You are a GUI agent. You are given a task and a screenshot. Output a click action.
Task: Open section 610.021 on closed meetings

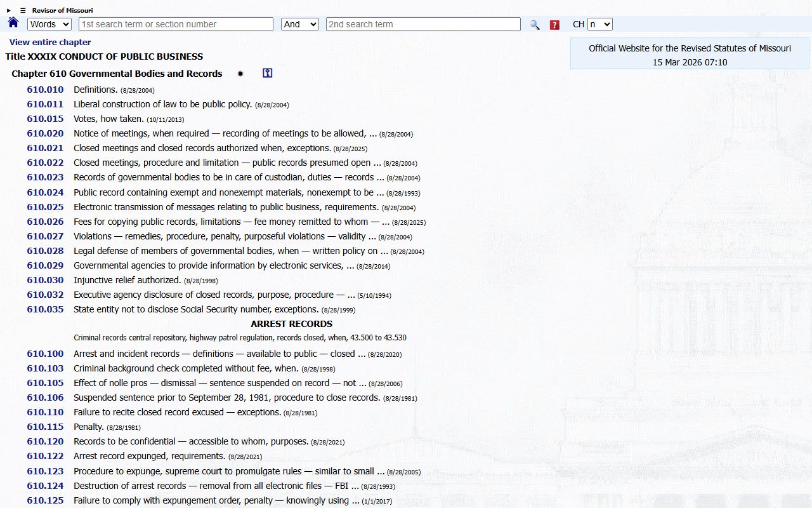point(45,148)
